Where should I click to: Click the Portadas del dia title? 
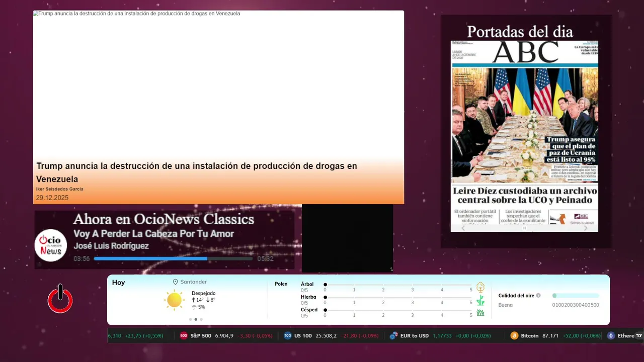click(x=520, y=32)
